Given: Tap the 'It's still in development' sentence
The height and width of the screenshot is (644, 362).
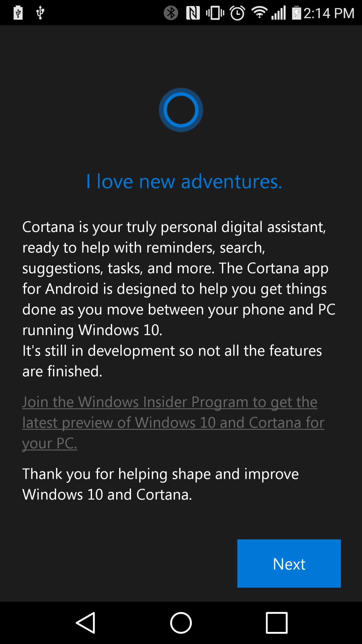Looking at the screenshot, I should coord(172,361).
